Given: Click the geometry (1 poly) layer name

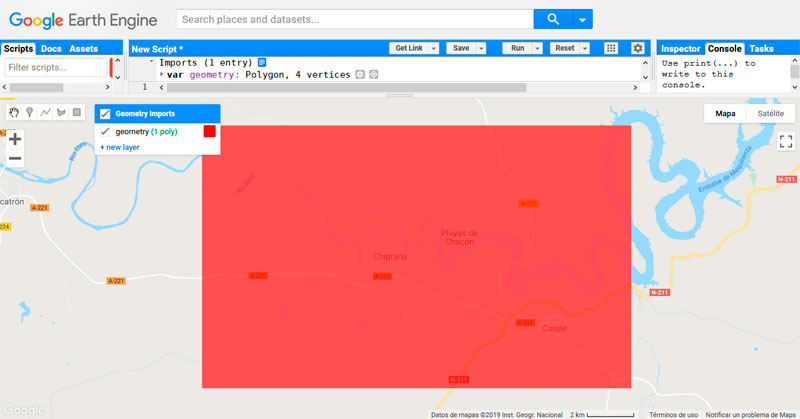Looking at the screenshot, I should pyautogui.click(x=146, y=132).
